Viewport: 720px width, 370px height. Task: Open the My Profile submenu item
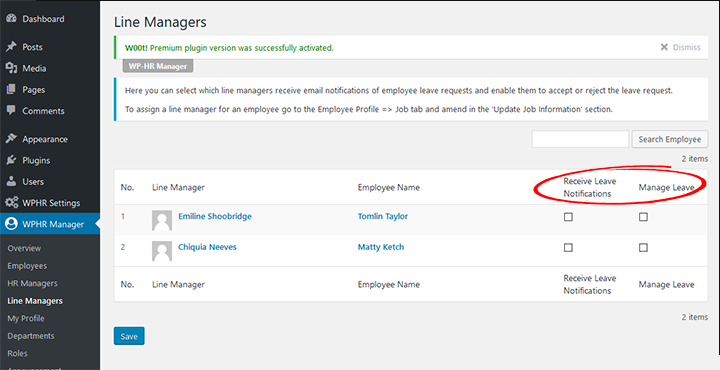pos(26,318)
